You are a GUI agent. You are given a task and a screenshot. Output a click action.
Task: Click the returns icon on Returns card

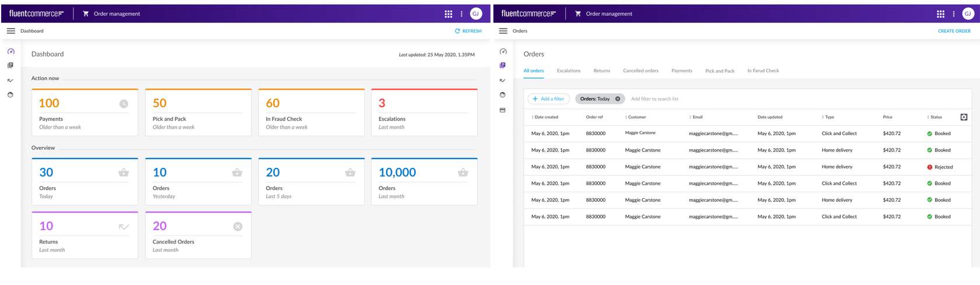point(124,227)
